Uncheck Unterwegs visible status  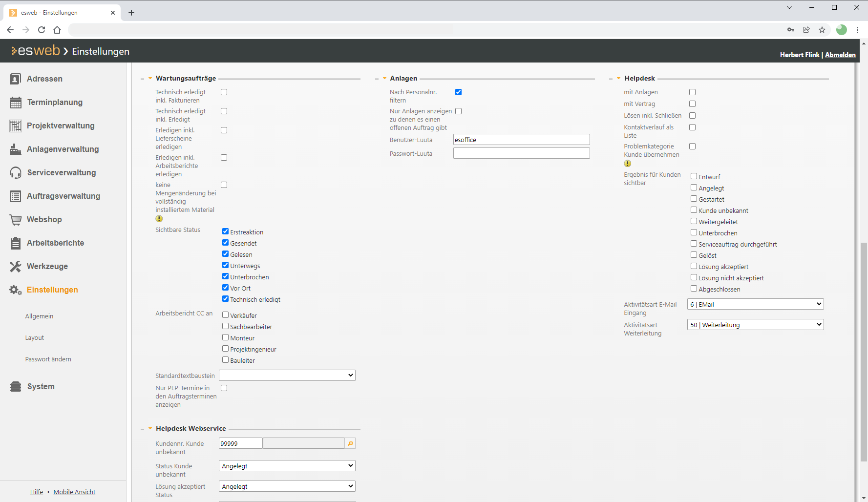(225, 265)
